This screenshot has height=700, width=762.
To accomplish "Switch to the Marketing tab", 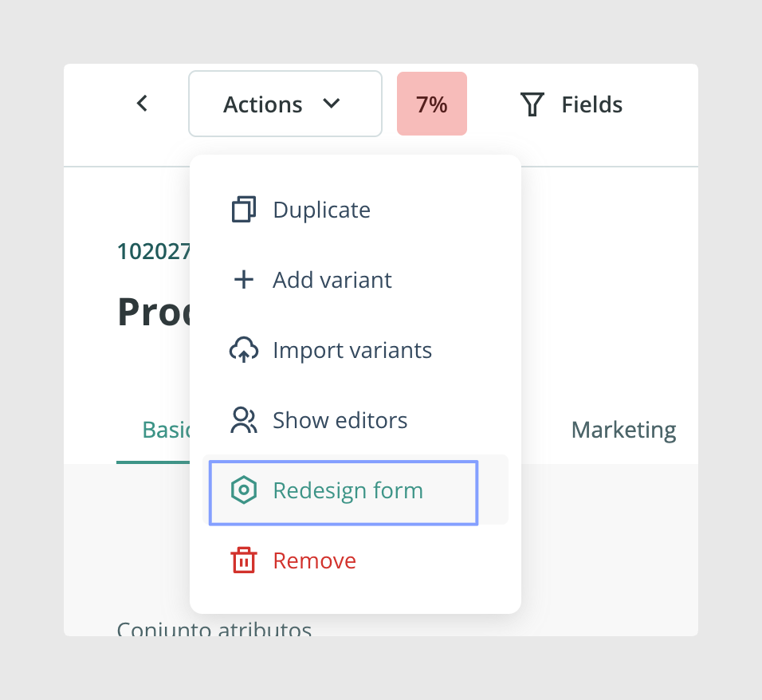I will click(x=623, y=430).
